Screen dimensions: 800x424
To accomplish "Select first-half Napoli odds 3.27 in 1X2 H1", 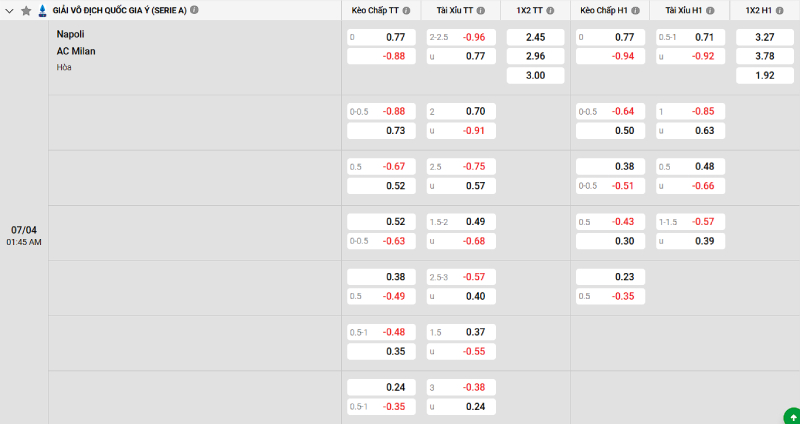I will (762, 37).
